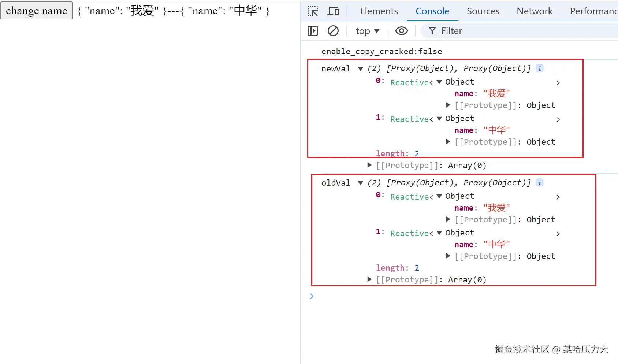Screen dimensions: 618x364
Task: Click the rendered page JSON output text
Action: click(173, 11)
